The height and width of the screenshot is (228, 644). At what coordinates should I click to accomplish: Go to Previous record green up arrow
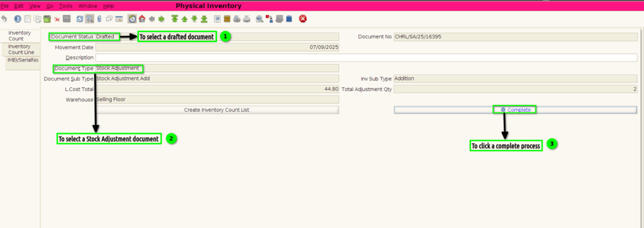(x=184, y=19)
